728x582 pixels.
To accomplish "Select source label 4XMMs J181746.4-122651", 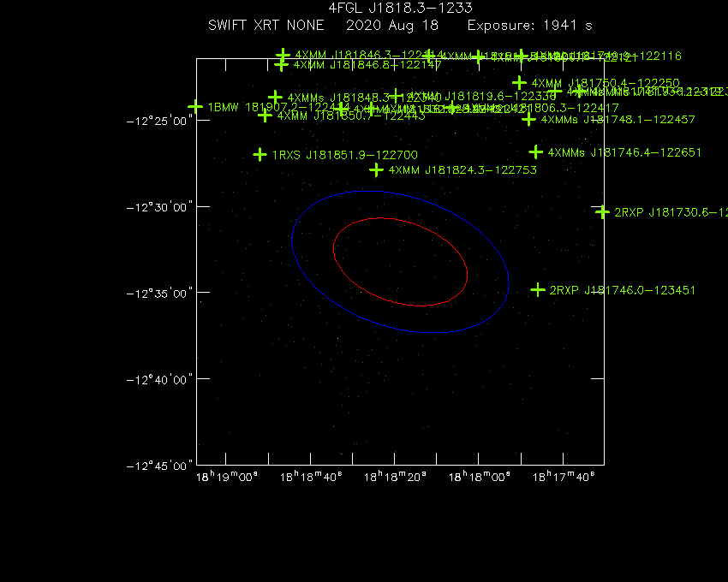I will coord(624,152).
